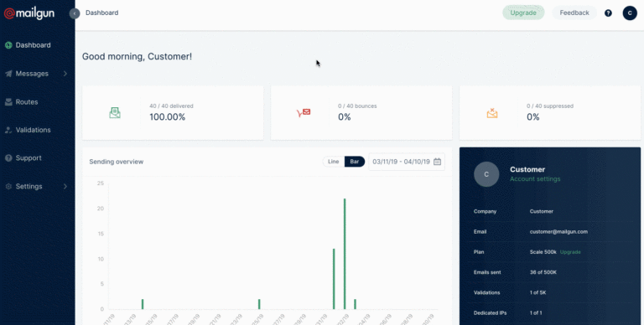
Task: Open the 03/11/19 - 04/10/19 date picker
Action: pos(407,162)
